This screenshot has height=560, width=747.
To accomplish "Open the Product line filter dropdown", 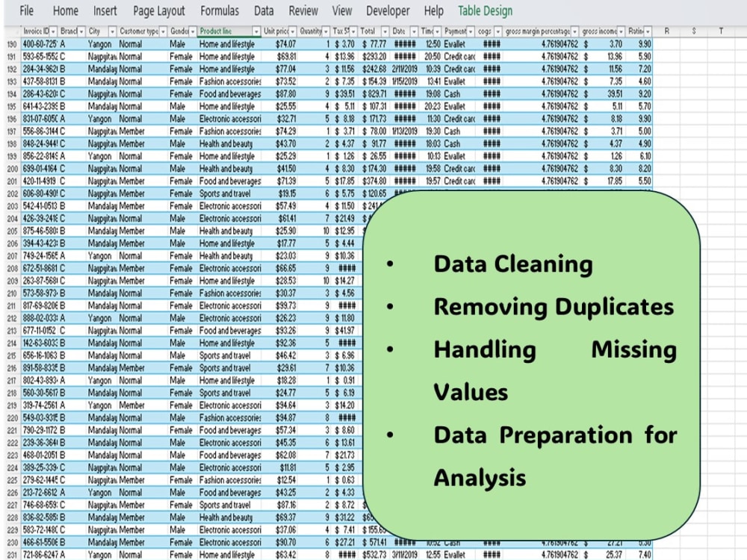I will coord(256,31).
